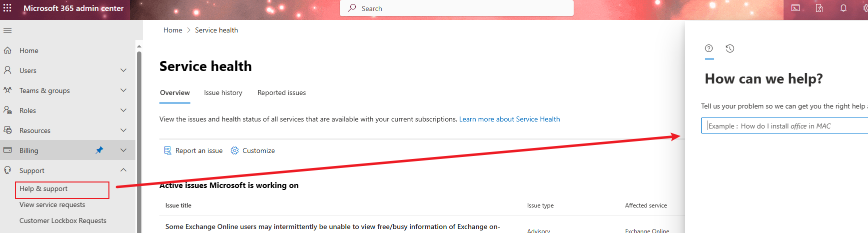
Task: Expand the Billing section chevron
Action: coord(123,150)
